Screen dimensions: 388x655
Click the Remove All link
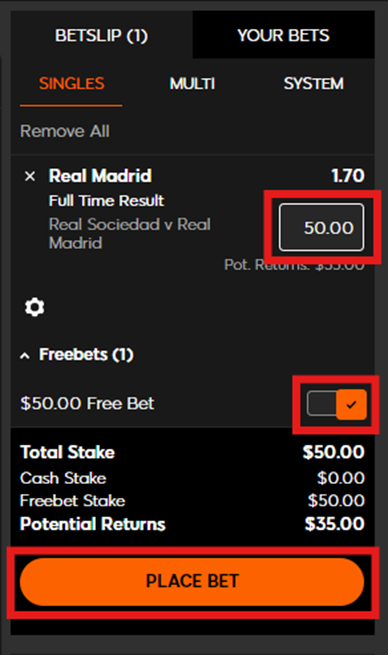point(65,131)
